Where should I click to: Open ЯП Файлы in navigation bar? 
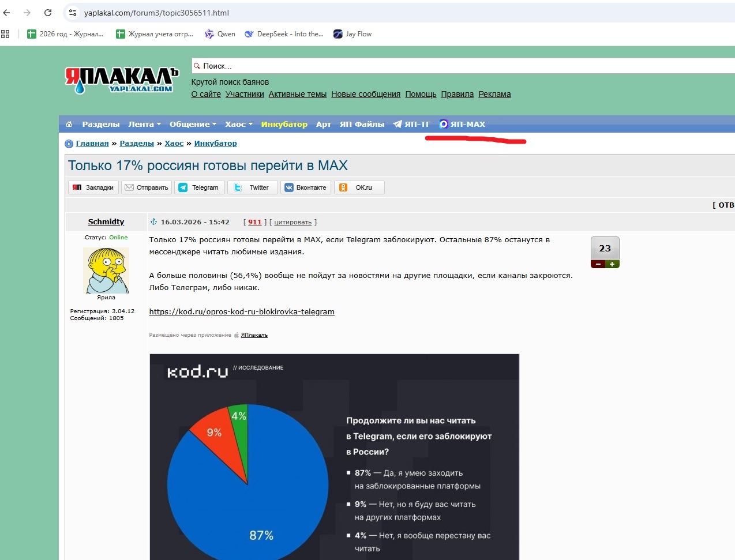coord(362,124)
